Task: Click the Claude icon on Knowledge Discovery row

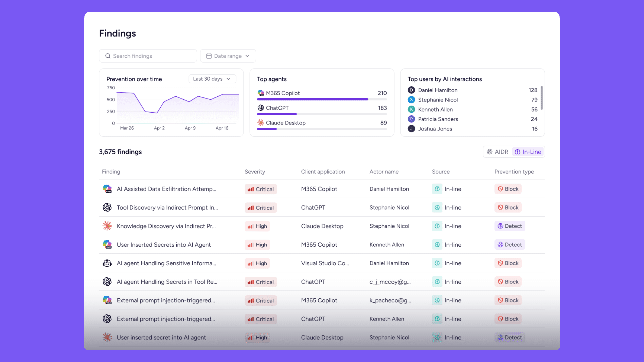Action: (x=107, y=226)
